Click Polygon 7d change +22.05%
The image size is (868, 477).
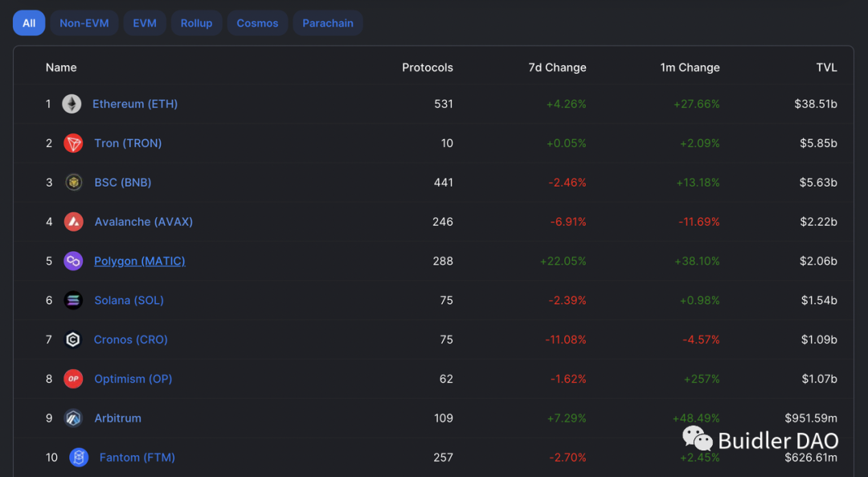(x=563, y=261)
